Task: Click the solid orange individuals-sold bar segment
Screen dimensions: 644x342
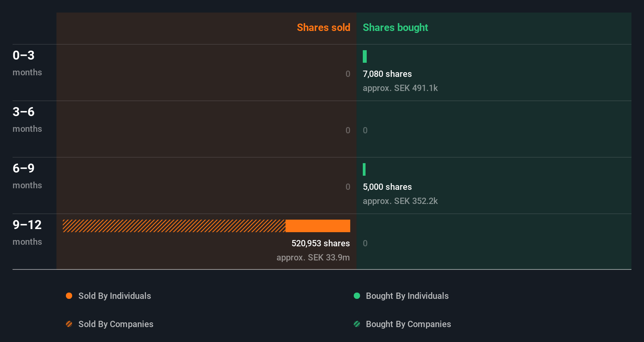Action: pos(318,226)
